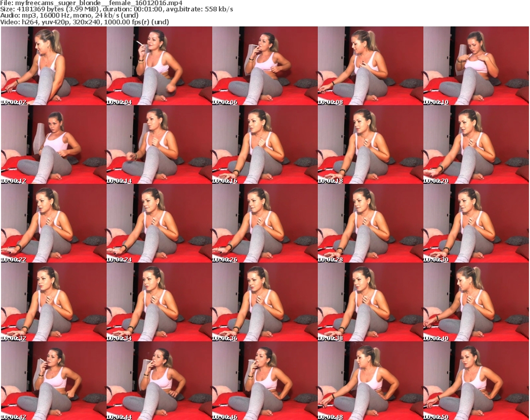Click the thumbnail stamped 00:00:34
The width and height of the screenshot is (530, 420).
159,302
